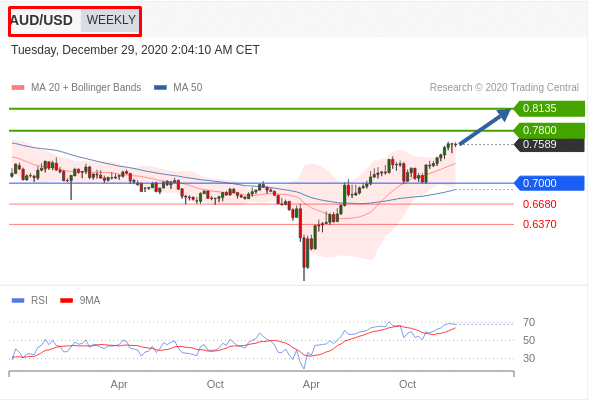Click the MA 20 Bollinger Bands swatch

click(18, 88)
